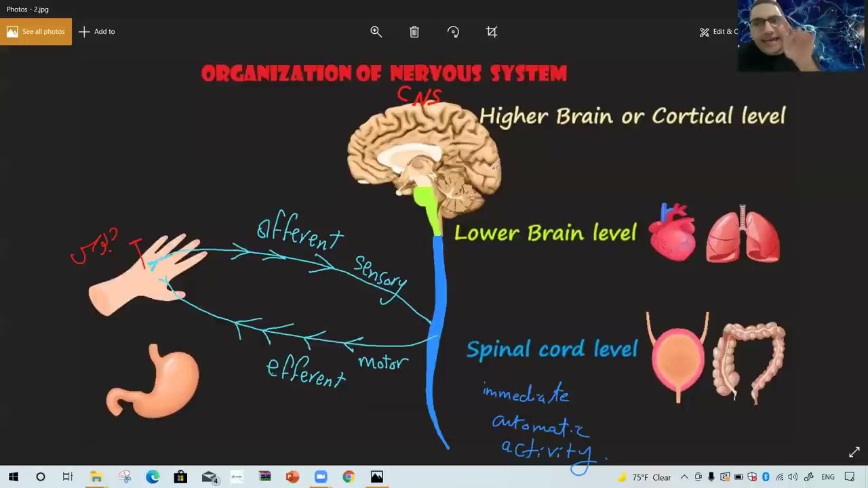The image size is (868, 488).
Task: Open Wi-Fi network flyout
Action: [780, 477]
